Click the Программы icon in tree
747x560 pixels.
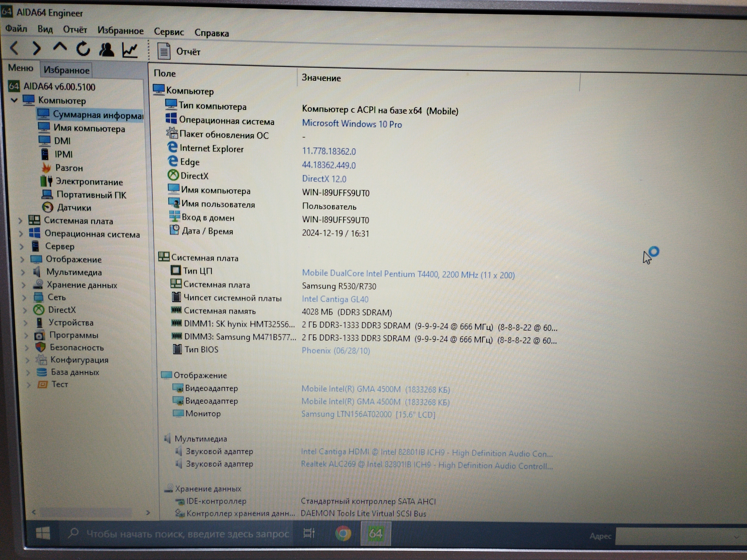(x=40, y=335)
